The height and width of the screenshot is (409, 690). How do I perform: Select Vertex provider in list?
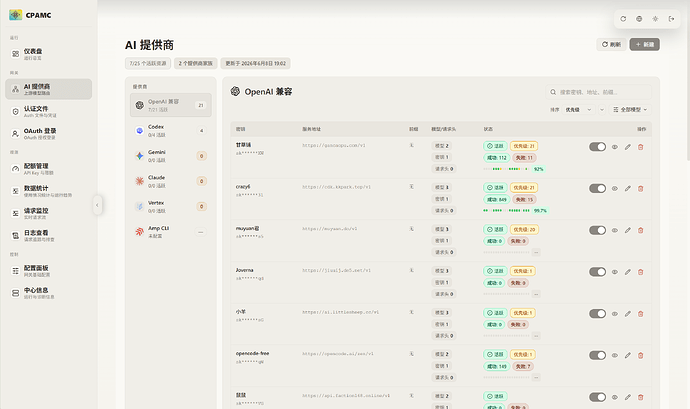[171, 206]
